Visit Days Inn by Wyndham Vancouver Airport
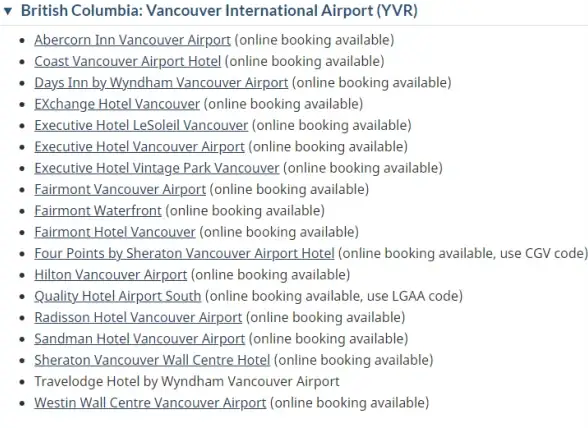The height and width of the screenshot is (428, 588). pyautogui.click(x=161, y=83)
